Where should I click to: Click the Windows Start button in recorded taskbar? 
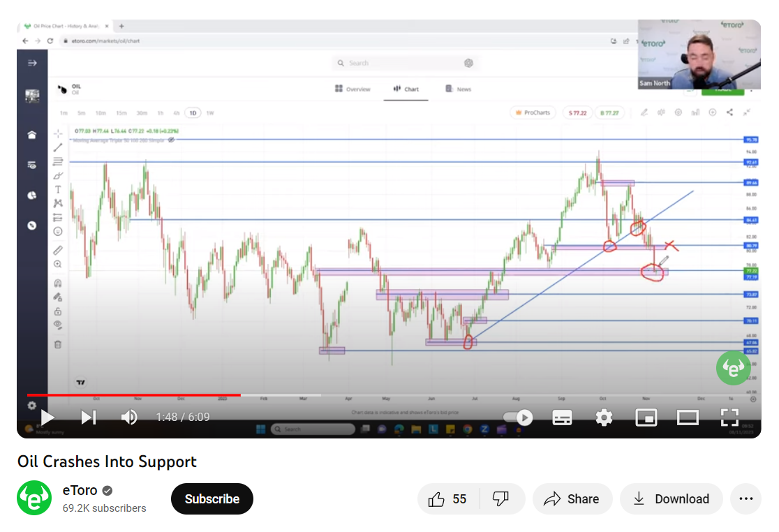(260, 429)
